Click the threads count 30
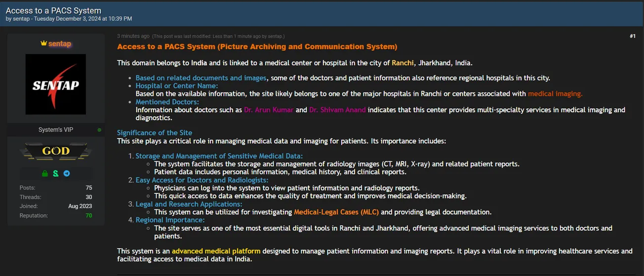Screen dimensions: 644x276 click(x=88, y=197)
